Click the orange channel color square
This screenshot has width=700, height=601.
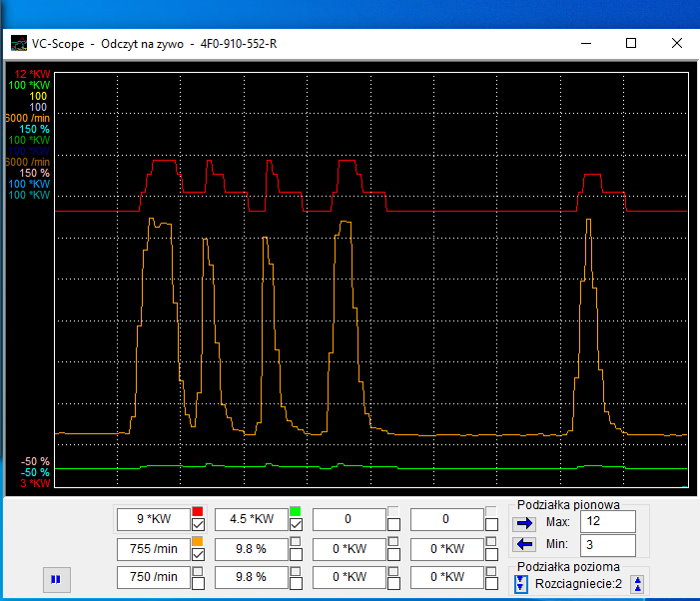(x=198, y=540)
